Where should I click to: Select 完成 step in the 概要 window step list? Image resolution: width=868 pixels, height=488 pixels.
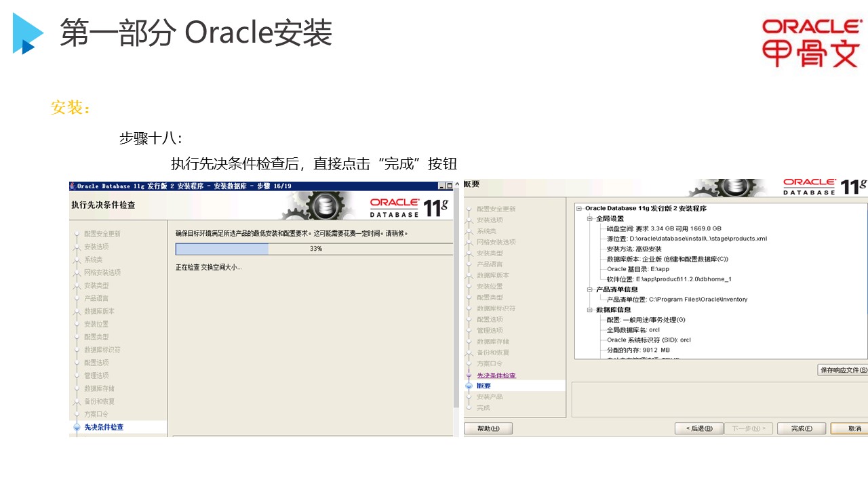point(483,407)
